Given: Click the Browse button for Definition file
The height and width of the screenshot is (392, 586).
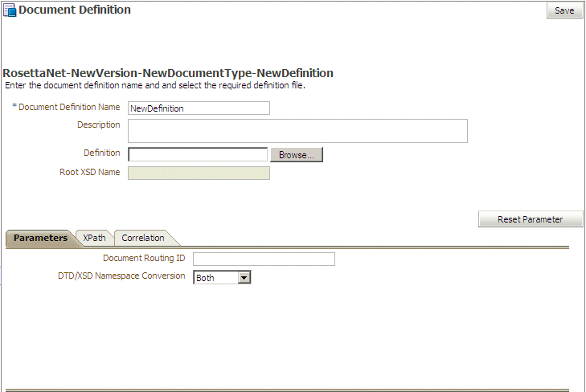Looking at the screenshot, I should click(297, 154).
